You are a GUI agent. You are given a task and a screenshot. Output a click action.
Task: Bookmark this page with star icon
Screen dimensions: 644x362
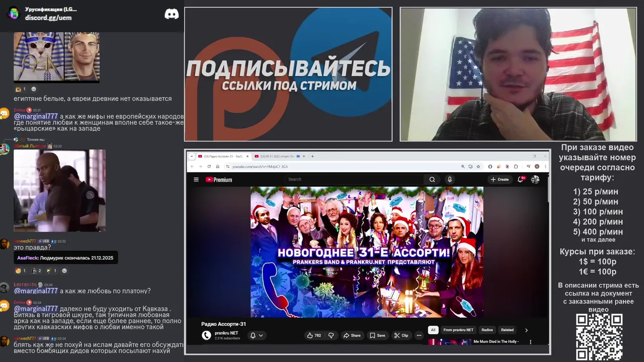(478, 166)
